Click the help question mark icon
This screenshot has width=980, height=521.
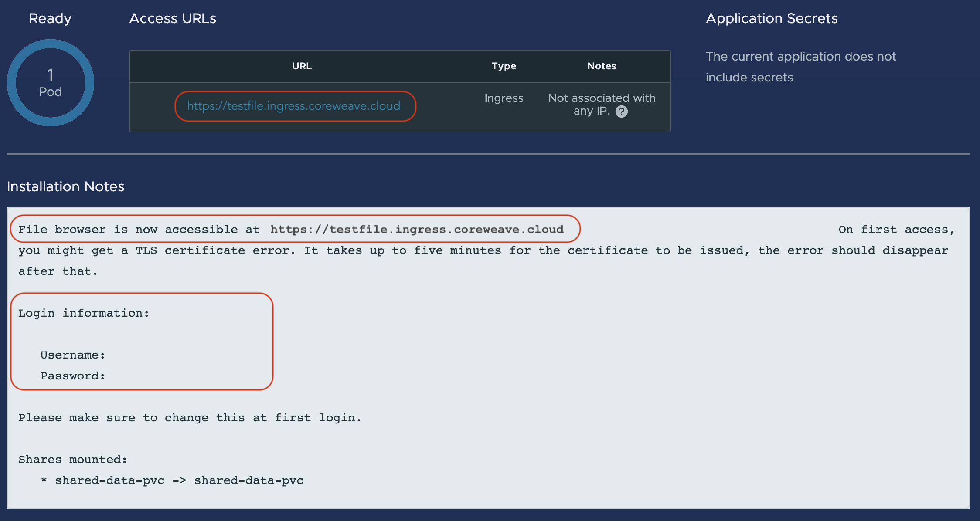621,112
